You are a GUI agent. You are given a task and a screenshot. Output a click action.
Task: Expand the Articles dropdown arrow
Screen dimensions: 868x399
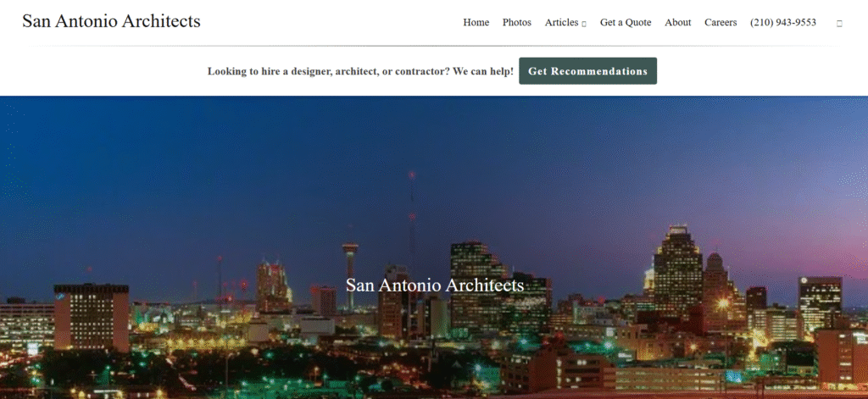(584, 24)
